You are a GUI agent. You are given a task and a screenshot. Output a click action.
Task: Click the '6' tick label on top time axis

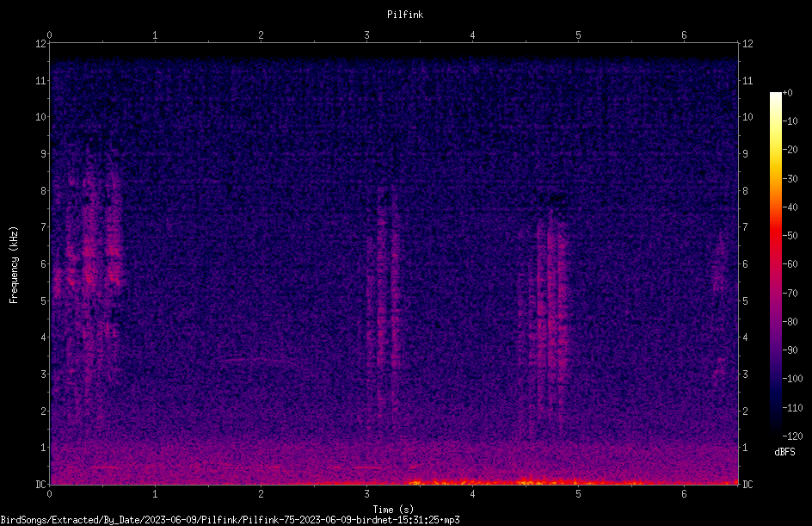pos(684,35)
